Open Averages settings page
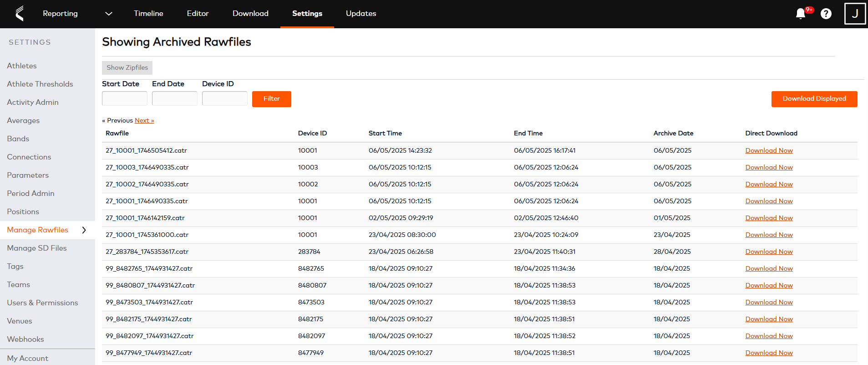 pyautogui.click(x=23, y=121)
